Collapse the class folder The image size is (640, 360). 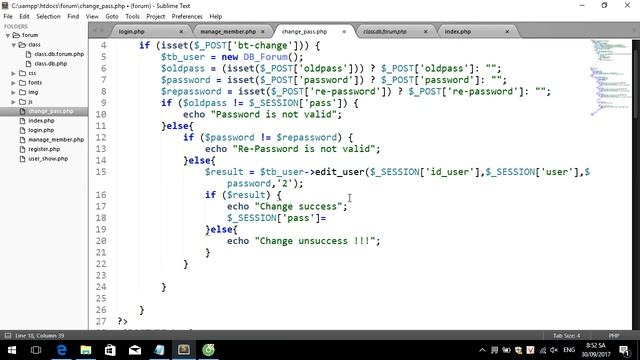point(13,45)
